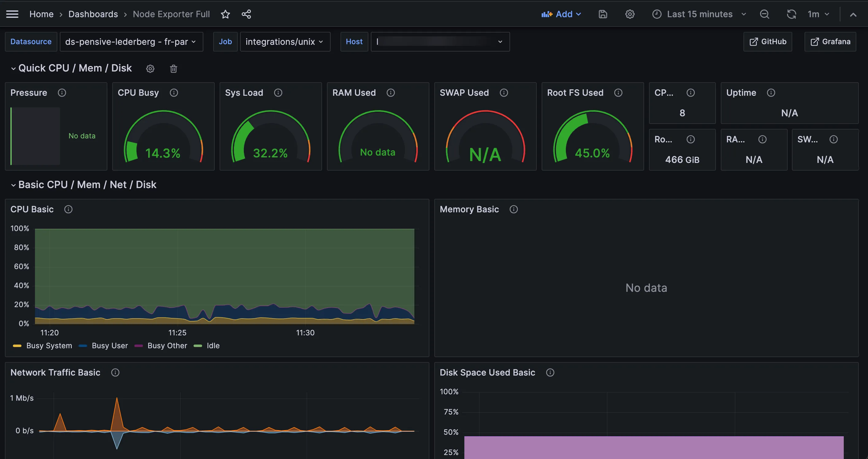Show info for CPU Busy panel

point(174,93)
